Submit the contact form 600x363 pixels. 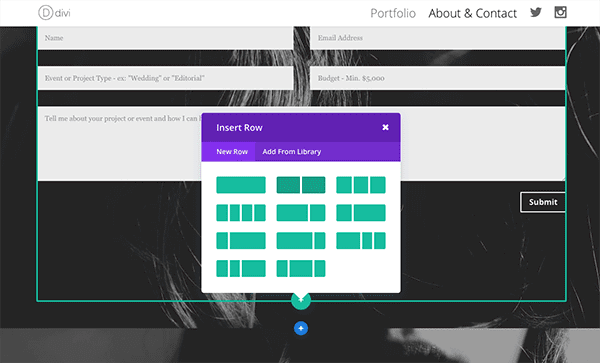coord(543,202)
